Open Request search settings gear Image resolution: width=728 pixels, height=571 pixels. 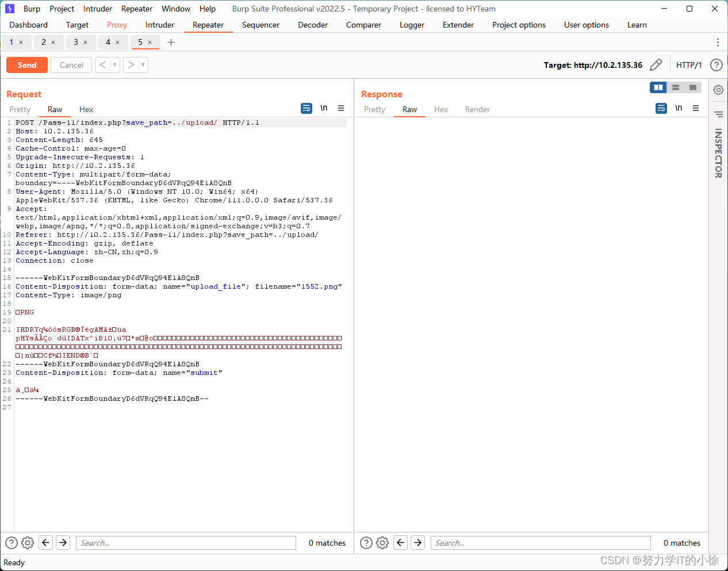pyautogui.click(x=28, y=543)
